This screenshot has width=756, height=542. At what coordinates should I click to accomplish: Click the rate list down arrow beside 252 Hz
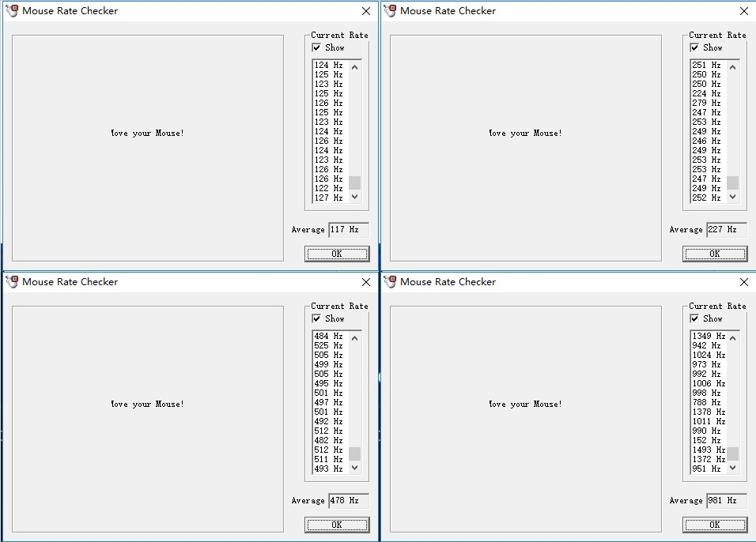point(733,197)
